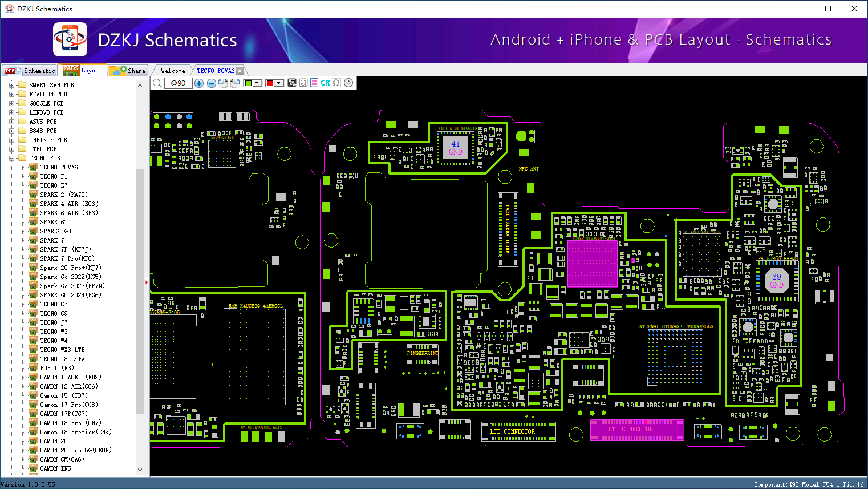Select the TECNO POVA6 document tab
This screenshot has height=489, width=868.
point(216,71)
